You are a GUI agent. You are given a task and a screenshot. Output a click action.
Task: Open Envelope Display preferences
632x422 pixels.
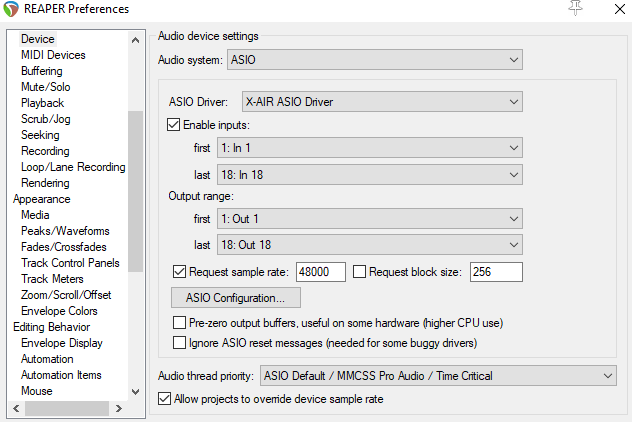[62, 343]
